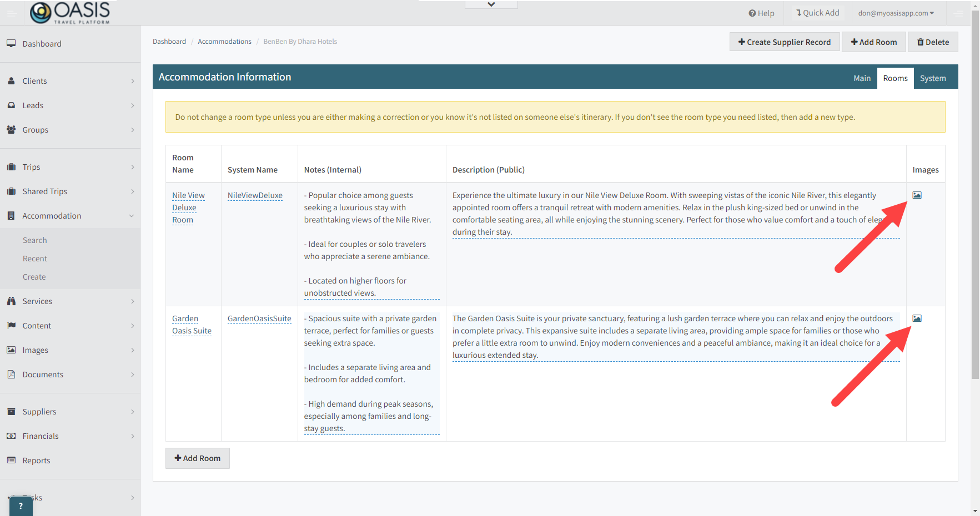This screenshot has width=980, height=516.
Task: Click the Images picture icon in sidebar
Action: point(11,350)
